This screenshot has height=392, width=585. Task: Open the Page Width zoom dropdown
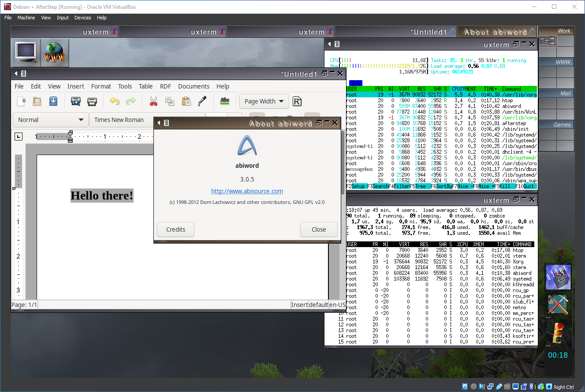point(264,101)
